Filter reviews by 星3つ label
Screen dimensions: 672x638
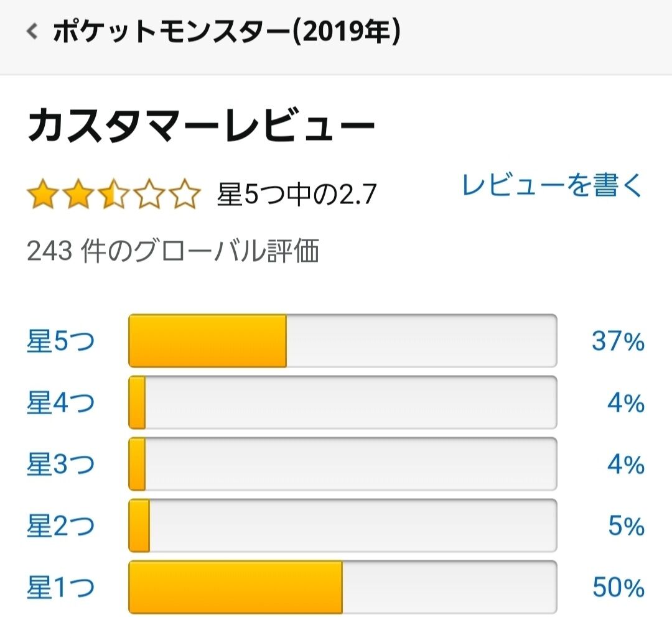coord(61,465)
